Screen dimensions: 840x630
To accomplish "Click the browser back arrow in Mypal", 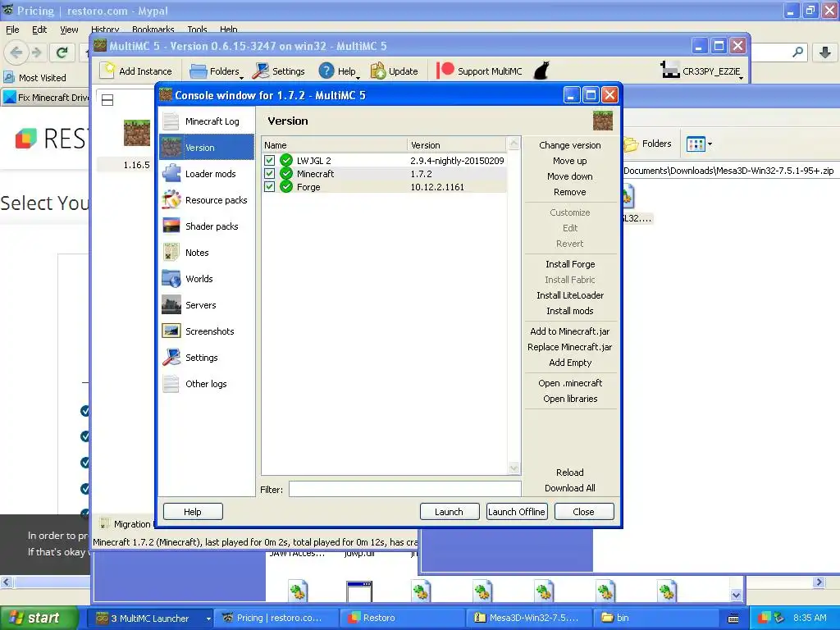I will [16, 52].
